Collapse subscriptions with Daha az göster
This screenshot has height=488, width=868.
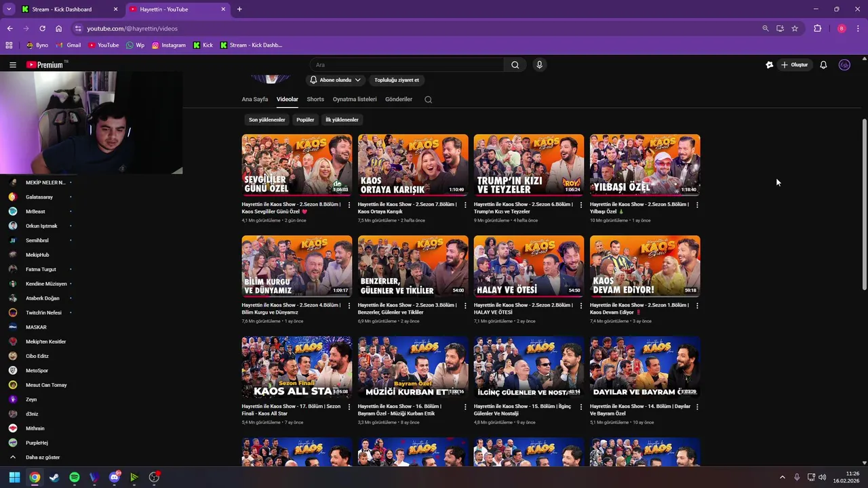pos(42,457)
